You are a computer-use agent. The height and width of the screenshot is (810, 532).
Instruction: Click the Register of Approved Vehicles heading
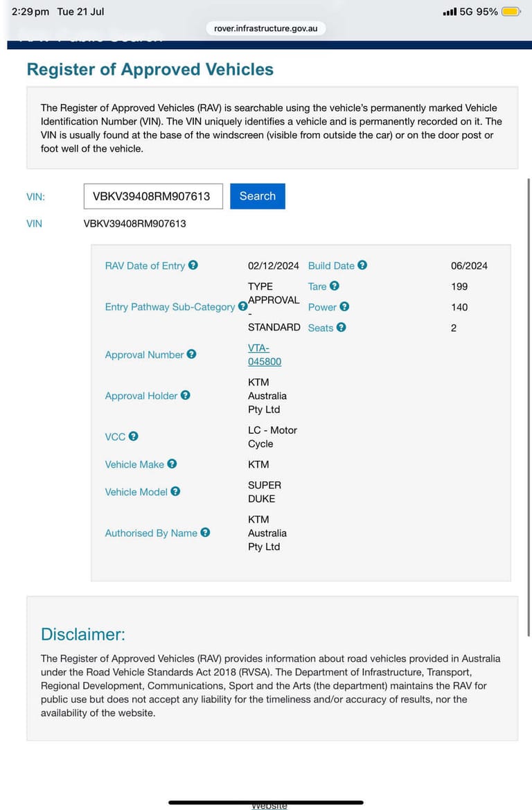tap(150, 69)
